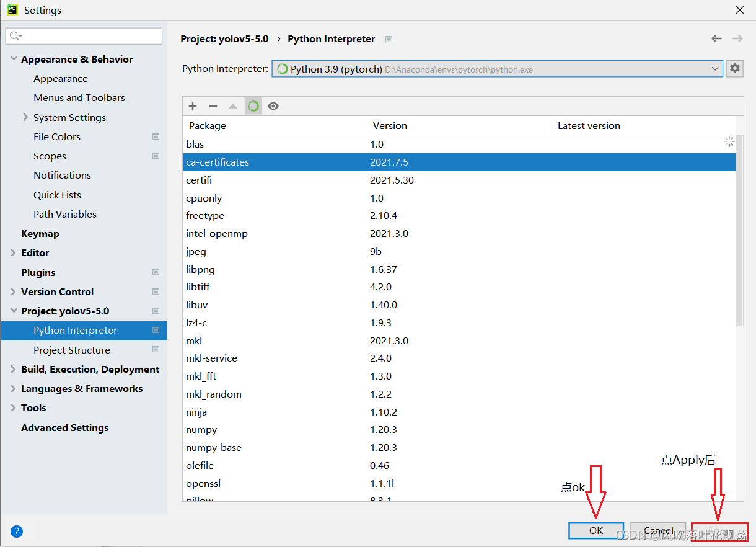This screenshot has width=756, height=547.
Task: Select the certifi package row
Action: tap(459, 180)
